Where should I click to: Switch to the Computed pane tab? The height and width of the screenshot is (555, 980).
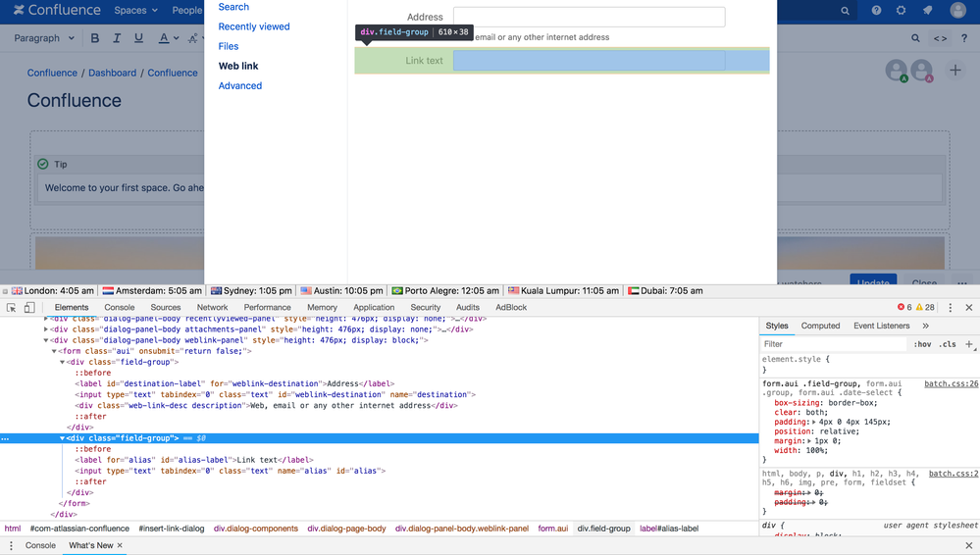pyautogui.click(x=820, y=326)
